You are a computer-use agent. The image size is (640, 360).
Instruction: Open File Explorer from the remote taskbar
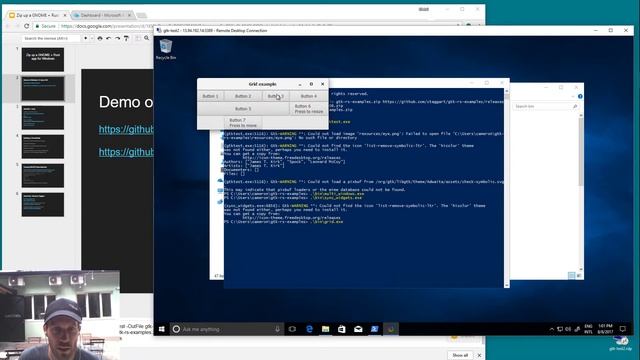[x=325, y=329]
